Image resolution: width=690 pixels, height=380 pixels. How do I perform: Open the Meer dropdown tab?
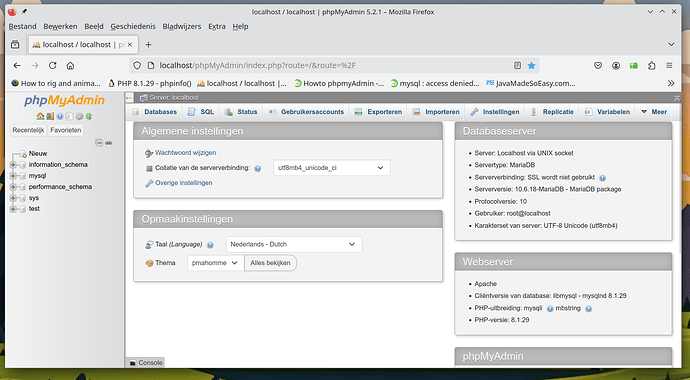[654, 112]
